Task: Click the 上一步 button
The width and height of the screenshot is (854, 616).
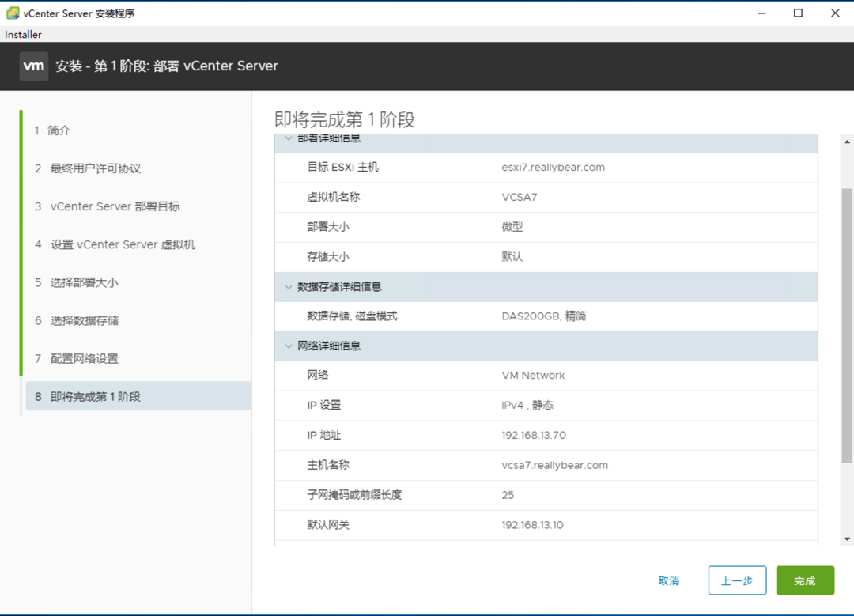Action: (738, 580)
